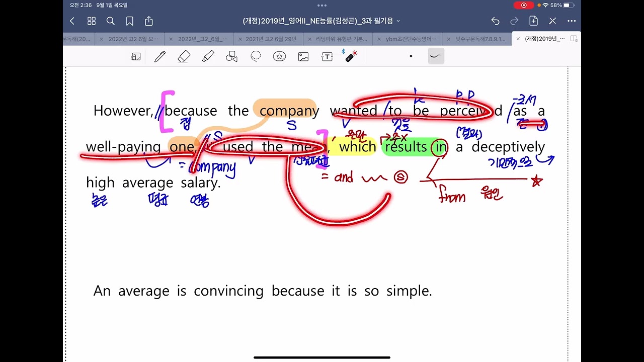Image resolution: width=644 pixels, height=362 pixels.
Task: Open split view icon on active tab
Action: tap(574, 39)
